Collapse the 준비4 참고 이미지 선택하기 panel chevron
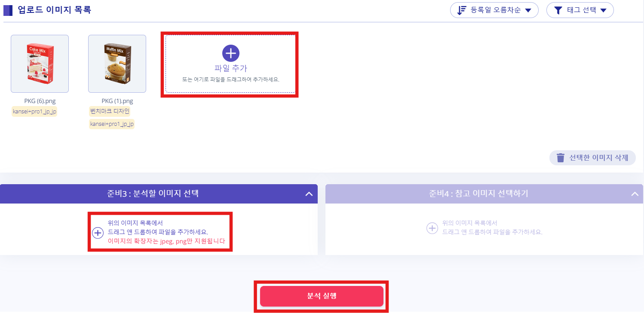644x313 pixels. pyautogui.click(x=635, y=194)
